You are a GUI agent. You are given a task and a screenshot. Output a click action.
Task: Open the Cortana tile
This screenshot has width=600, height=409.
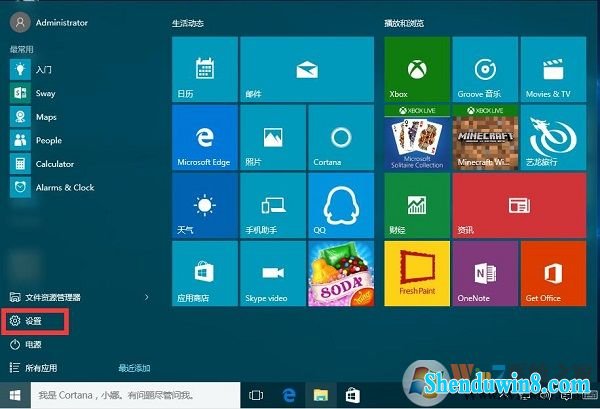tap(341, 137)
